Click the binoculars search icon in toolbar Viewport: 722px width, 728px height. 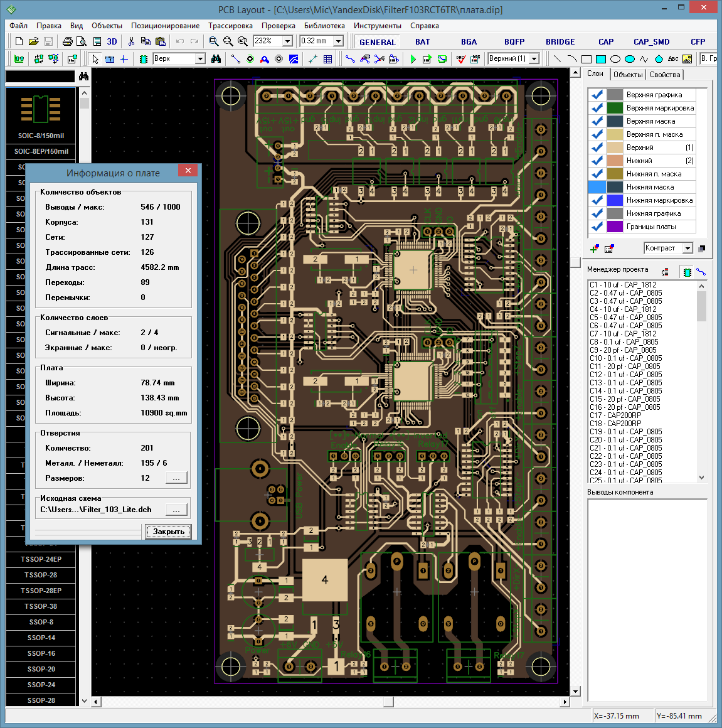(216, 59)
